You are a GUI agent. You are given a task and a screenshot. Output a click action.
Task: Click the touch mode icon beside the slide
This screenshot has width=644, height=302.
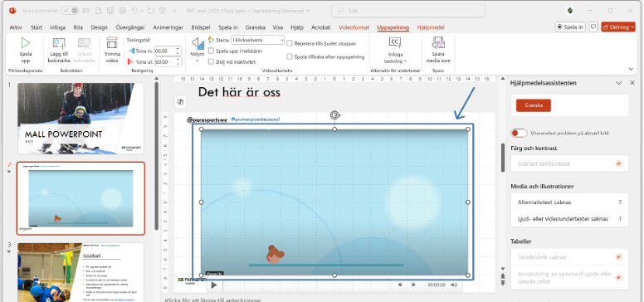(x=180, y=102)
